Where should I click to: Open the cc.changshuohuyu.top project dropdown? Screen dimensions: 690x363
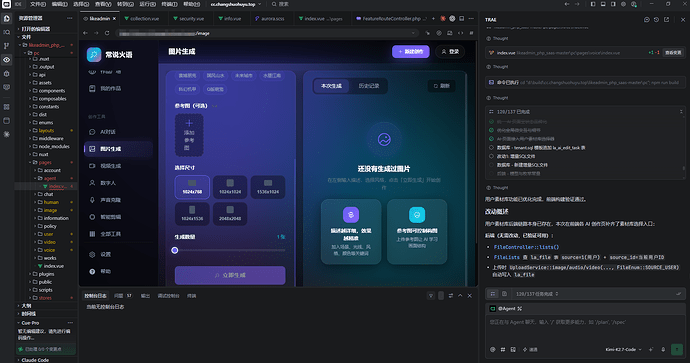point(235,4)
